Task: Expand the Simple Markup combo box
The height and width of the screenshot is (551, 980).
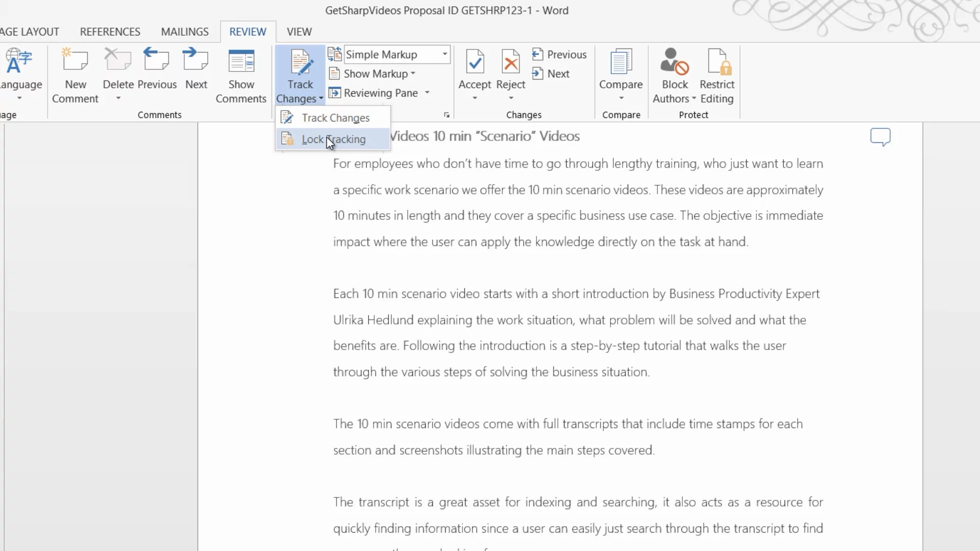Action: coord(445,54)
